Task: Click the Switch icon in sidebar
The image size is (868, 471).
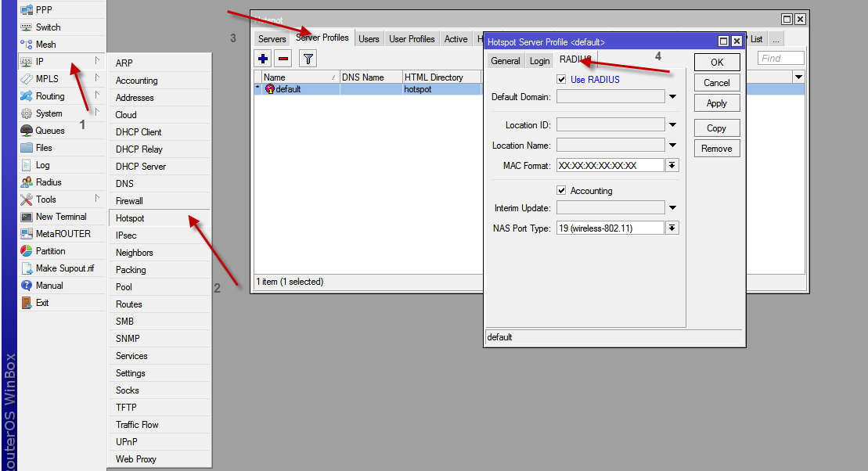Action: 26,27
